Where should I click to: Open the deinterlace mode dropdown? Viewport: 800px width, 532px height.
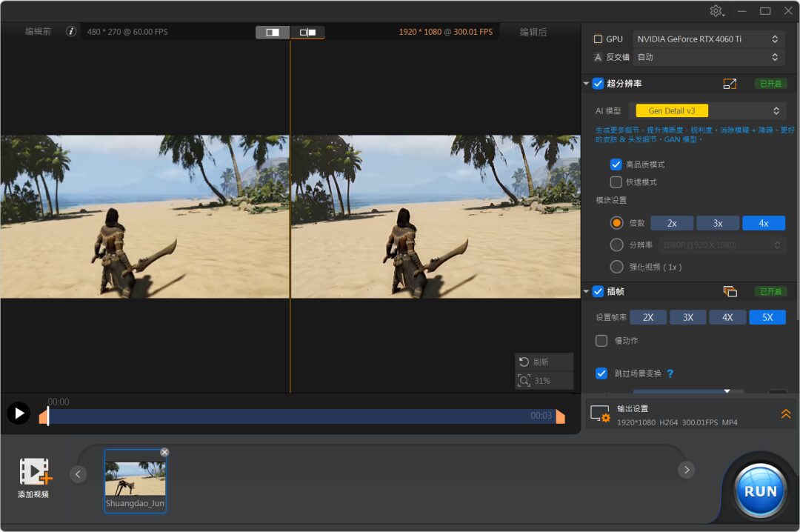coord(708,57)
